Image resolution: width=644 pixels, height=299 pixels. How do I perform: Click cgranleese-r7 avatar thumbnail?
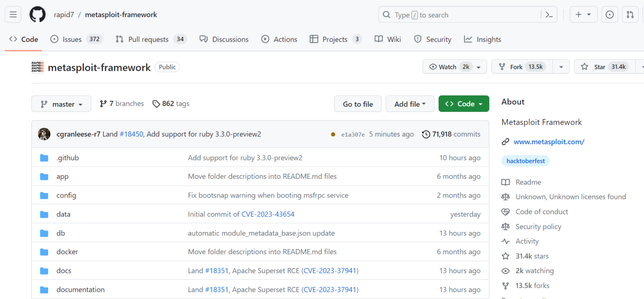(x=44, y=134)
